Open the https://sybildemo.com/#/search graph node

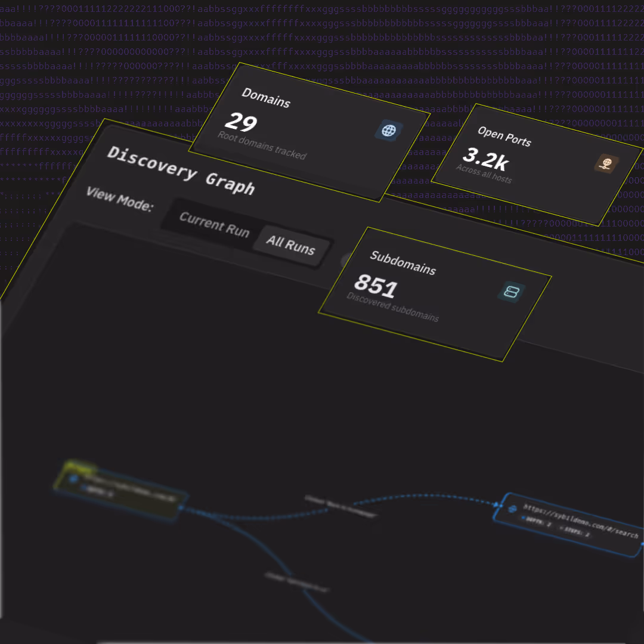[569, 525]
